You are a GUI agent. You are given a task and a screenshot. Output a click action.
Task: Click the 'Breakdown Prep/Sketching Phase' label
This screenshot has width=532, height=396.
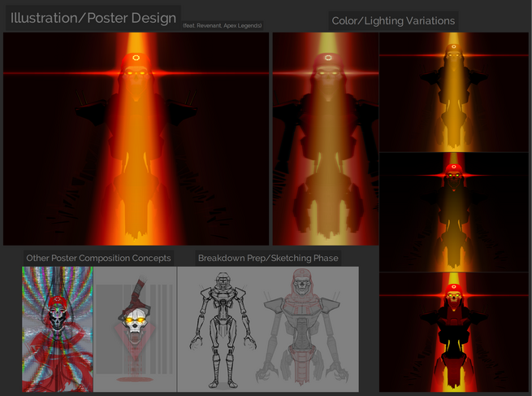268,258
